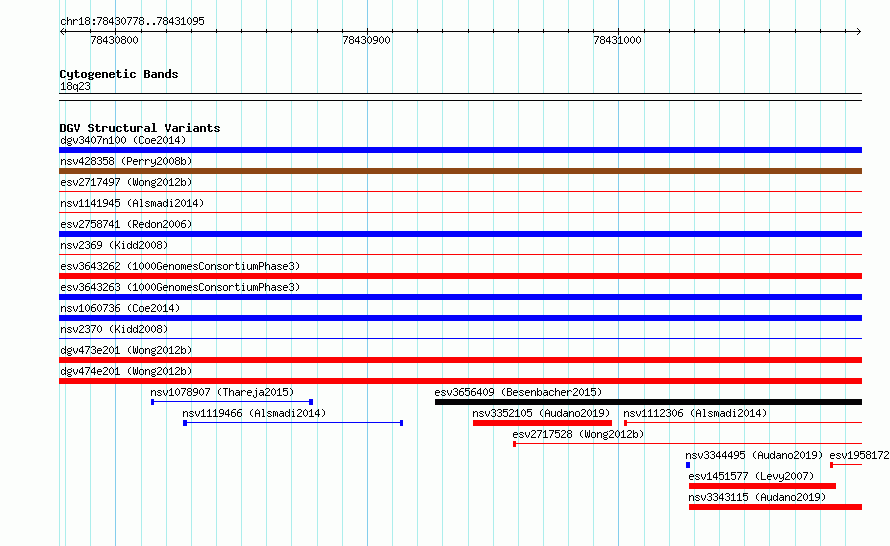
Task: Select red bar under dgv474e201
Action: [460, 381]
